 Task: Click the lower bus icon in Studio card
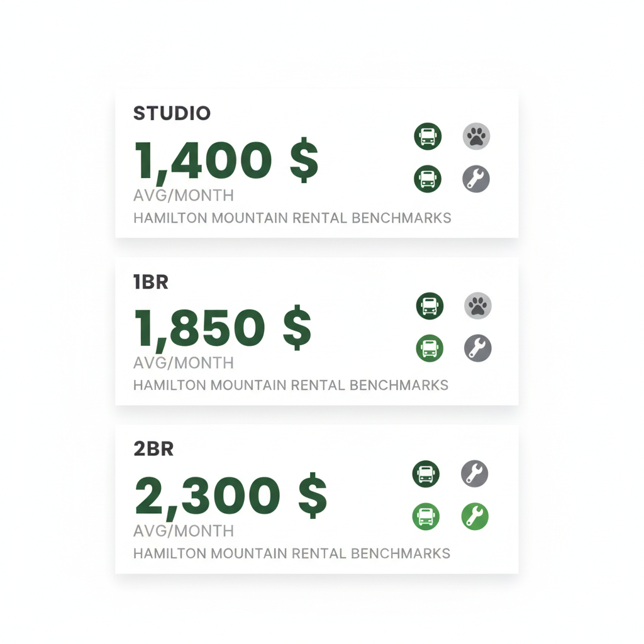coord(428,179)
